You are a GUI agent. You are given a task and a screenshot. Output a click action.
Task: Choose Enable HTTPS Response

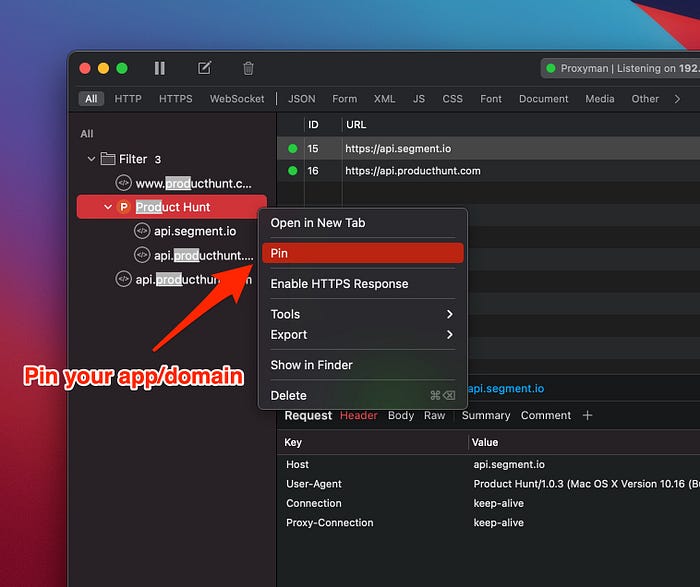coord(363,283)
